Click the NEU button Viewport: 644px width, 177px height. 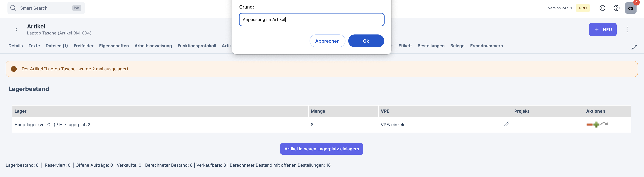[x=602, y=29]
